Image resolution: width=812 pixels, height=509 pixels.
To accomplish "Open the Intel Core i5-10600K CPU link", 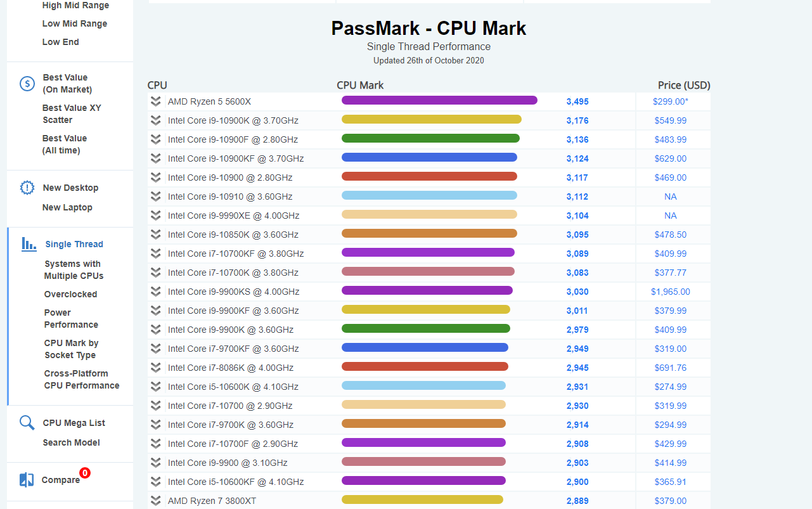I will (233, 387).
